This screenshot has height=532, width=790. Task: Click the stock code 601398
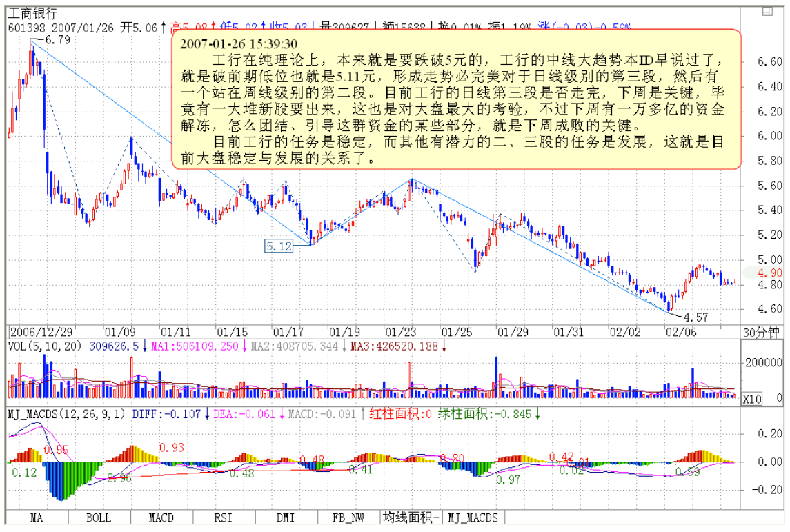tap(27, 28)
